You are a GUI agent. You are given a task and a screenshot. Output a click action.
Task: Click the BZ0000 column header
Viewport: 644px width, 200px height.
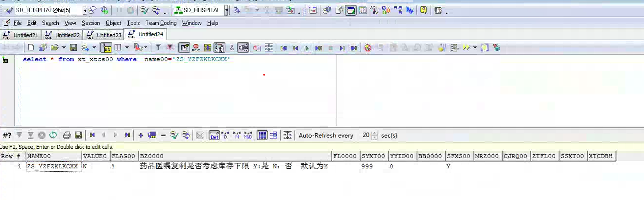point(235,156)
